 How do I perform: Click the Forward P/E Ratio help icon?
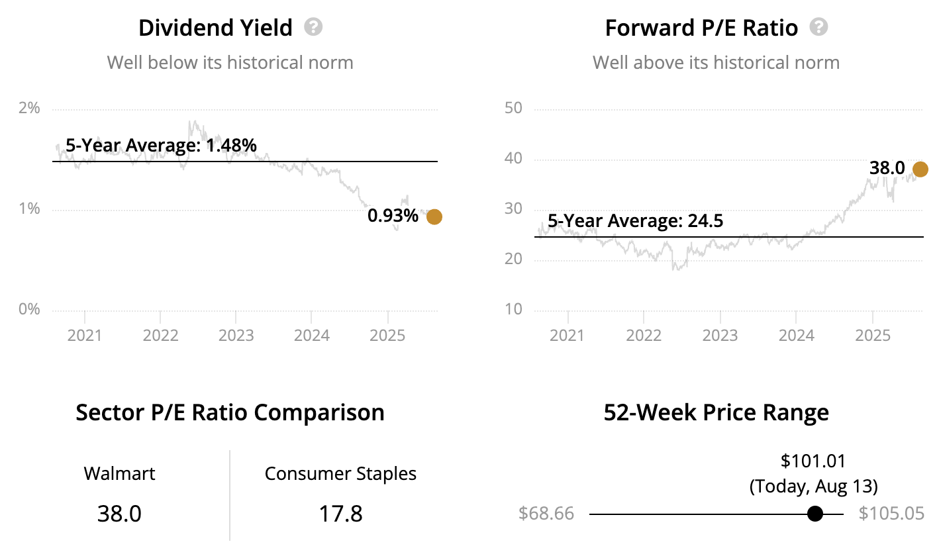[819, 27]
